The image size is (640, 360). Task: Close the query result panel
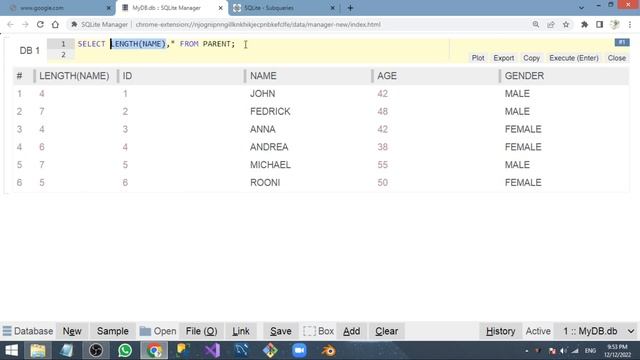[617, 58]
